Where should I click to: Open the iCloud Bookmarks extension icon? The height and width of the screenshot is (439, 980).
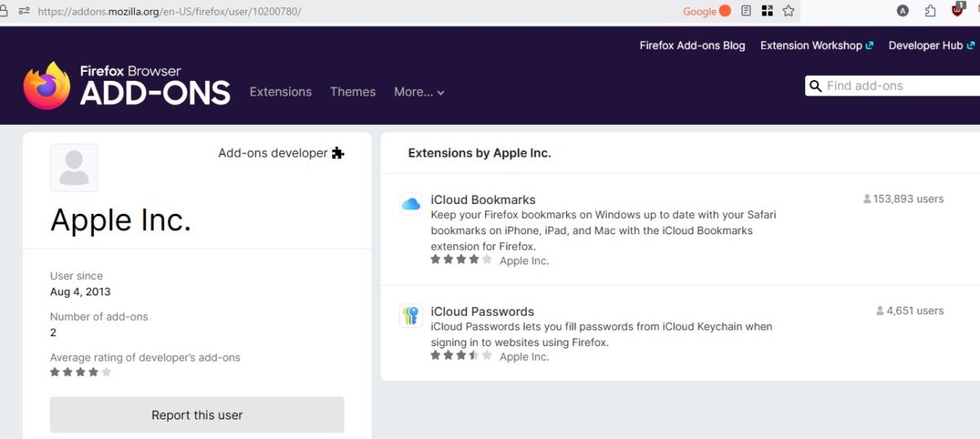click(411, 203)
